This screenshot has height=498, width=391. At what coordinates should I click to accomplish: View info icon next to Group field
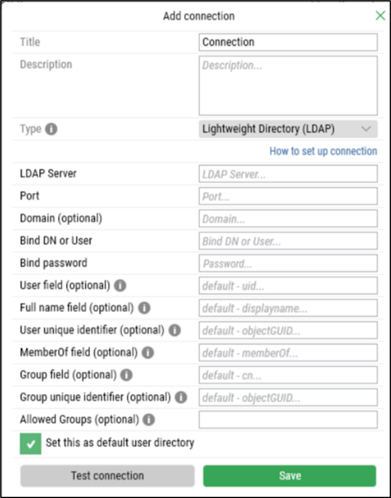(x=126, y=375)
